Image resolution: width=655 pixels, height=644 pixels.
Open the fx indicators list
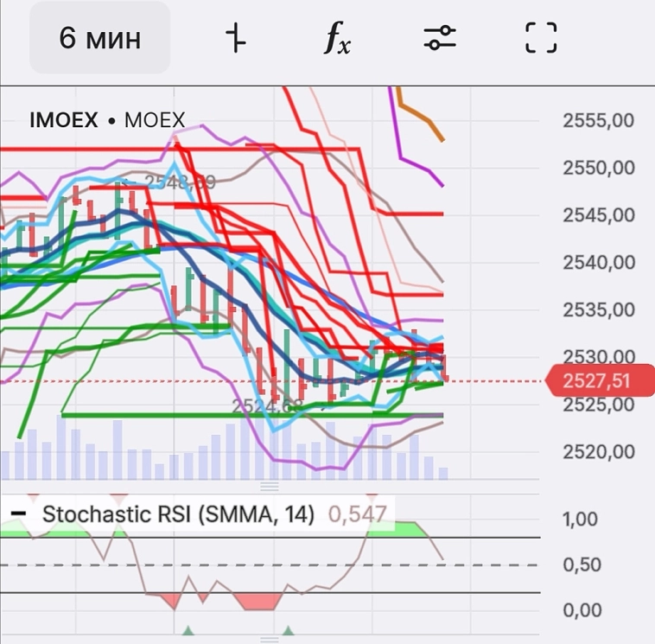pos(337,39)
